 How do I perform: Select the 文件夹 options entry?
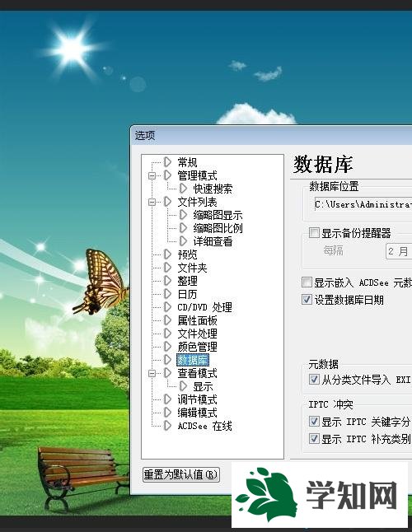(x=192, y=268)
